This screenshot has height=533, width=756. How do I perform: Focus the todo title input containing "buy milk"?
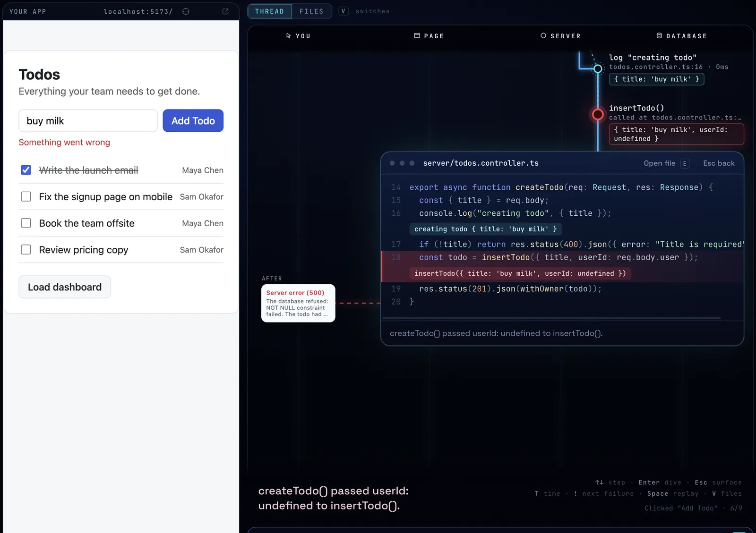pyautogui.click(x=88, y=121)
